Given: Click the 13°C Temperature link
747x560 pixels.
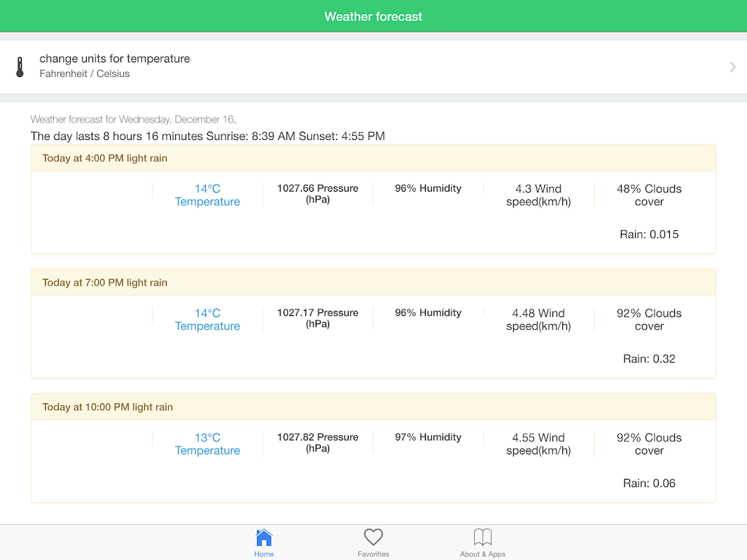Looking at the screenshot, I should tap(207, 444).
